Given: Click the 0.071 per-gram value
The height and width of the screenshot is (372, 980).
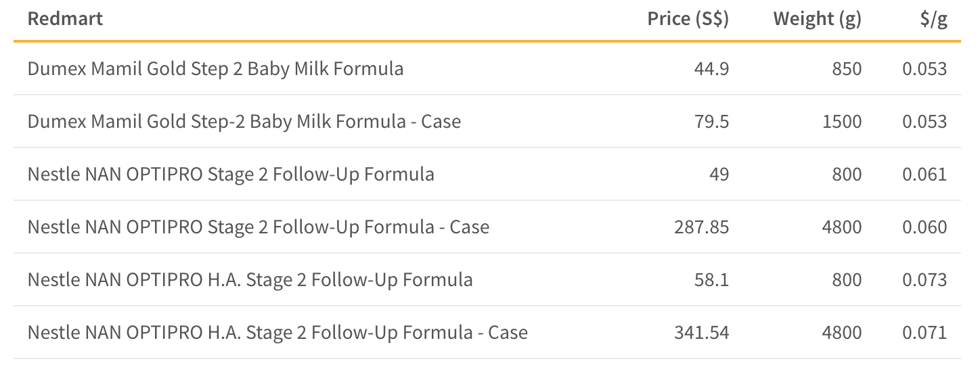Looking at the screenshot, I should point(925,333).
